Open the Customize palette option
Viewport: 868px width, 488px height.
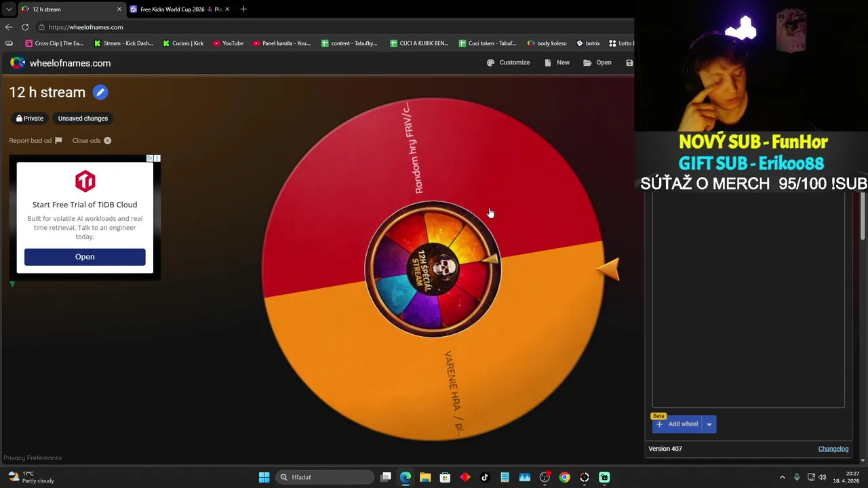point(508,62)
